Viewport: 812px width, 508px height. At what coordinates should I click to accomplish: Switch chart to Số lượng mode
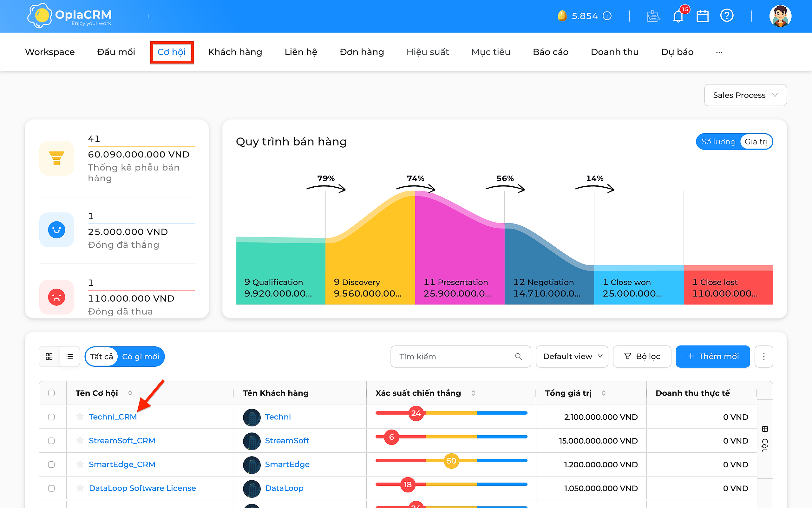coord(718,142)
